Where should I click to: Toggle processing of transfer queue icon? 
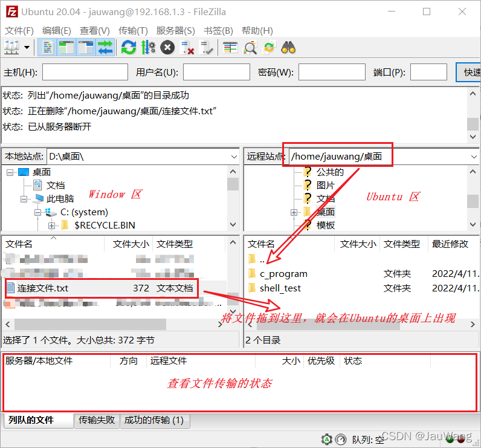[148, 48]
